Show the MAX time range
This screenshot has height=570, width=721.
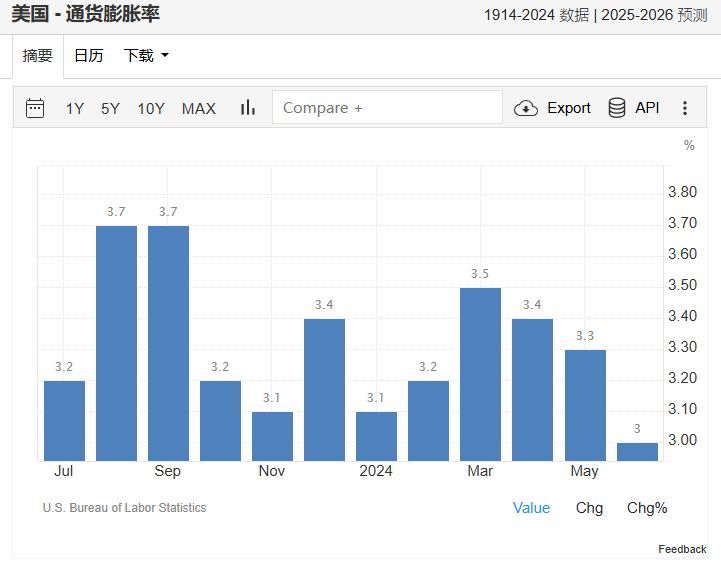click(198, 108)
